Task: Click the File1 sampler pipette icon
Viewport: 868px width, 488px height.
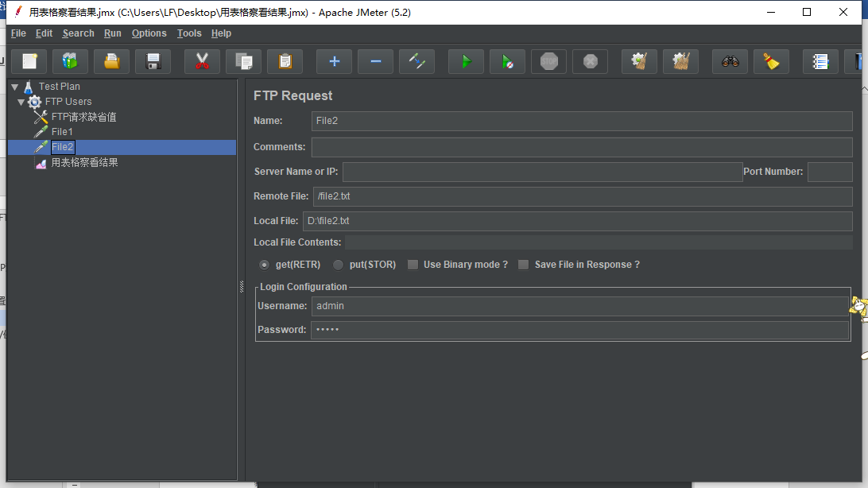Action: coord(41,132)
